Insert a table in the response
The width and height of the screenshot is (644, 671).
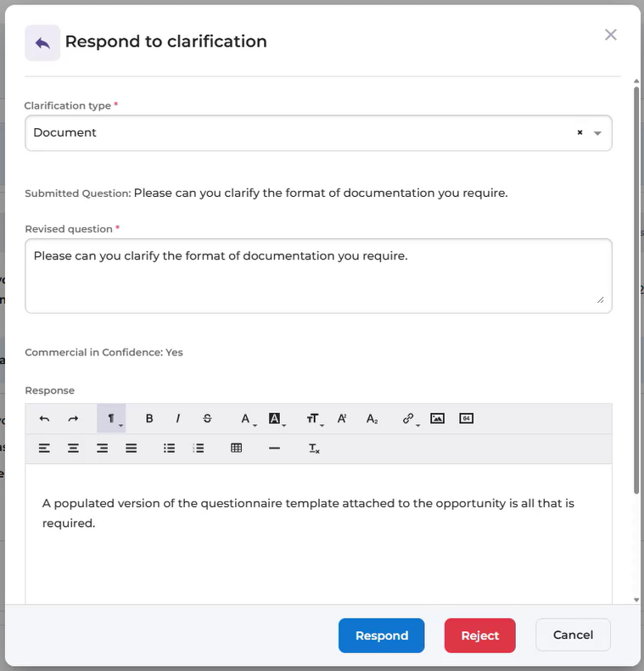click(237, 448)
